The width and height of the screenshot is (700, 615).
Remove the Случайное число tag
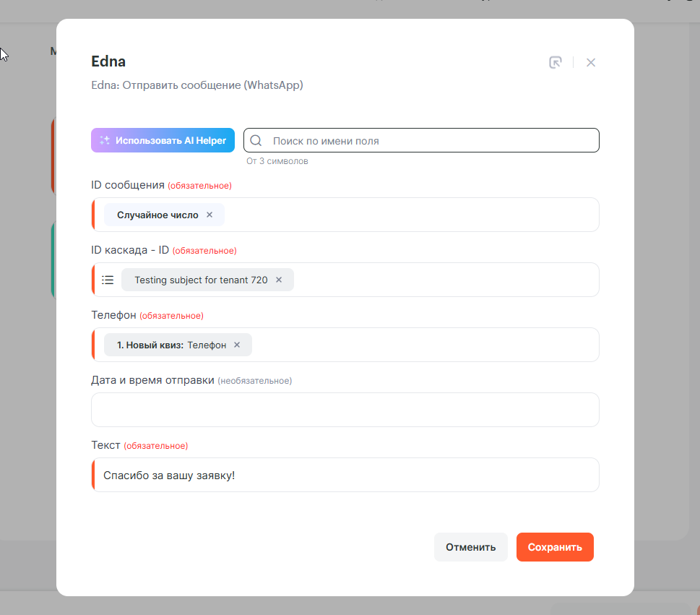coord(209,215)
